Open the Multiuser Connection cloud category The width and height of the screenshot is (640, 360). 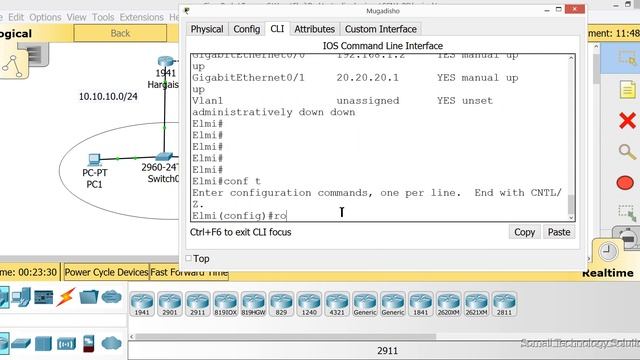(111, 297)
